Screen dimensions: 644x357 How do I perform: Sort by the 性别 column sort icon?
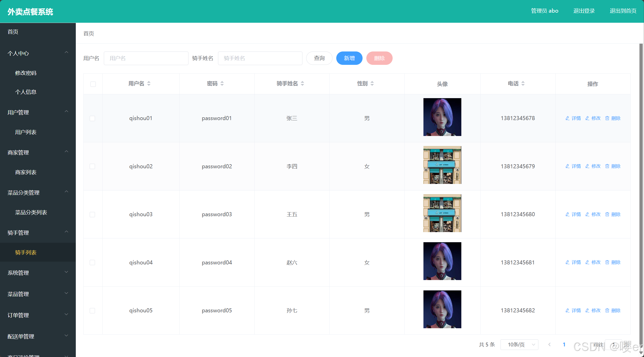(372, 84)
